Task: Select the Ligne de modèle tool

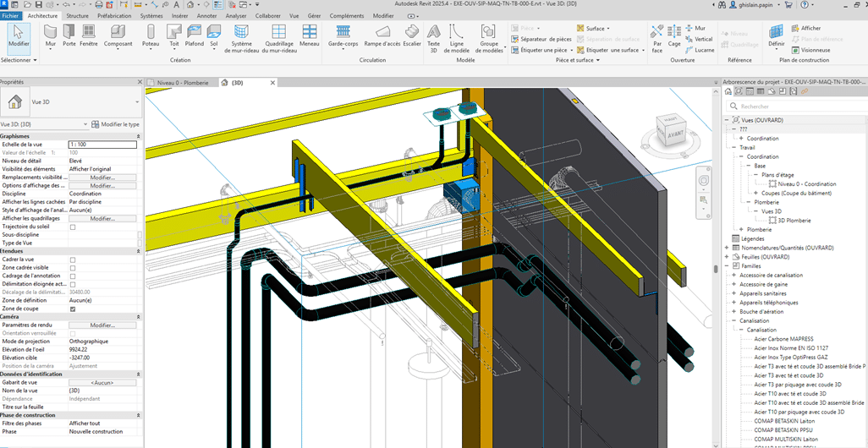Action: [x=457, y=38]
